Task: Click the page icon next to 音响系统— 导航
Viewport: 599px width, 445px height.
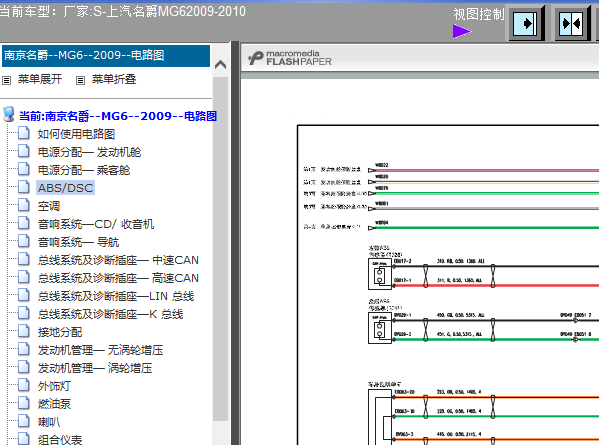Action: point(24,240)
